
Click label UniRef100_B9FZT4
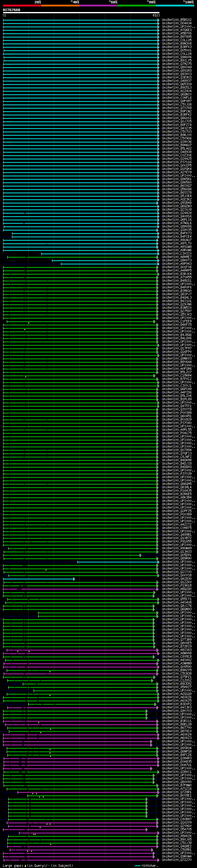177,125
